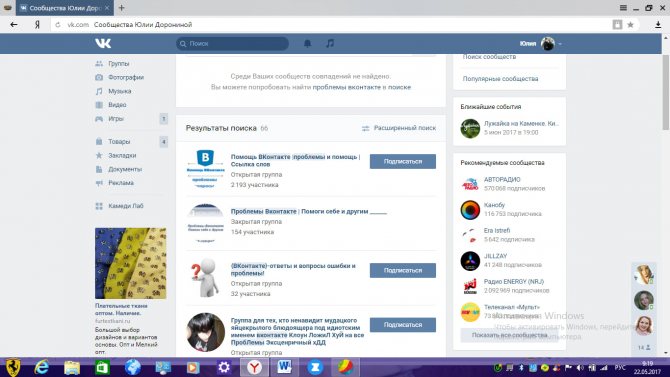This screenshot has width=670, height=377.
Task: Open Word from the taskbar
Action: (284, 367)
